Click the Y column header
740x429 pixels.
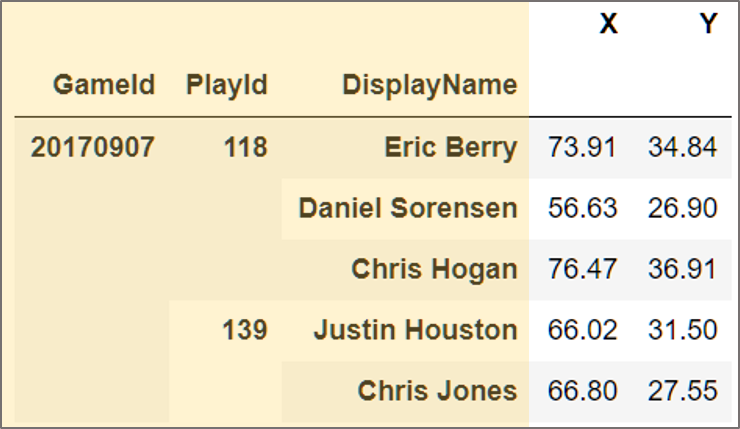(x=708, y=23)
